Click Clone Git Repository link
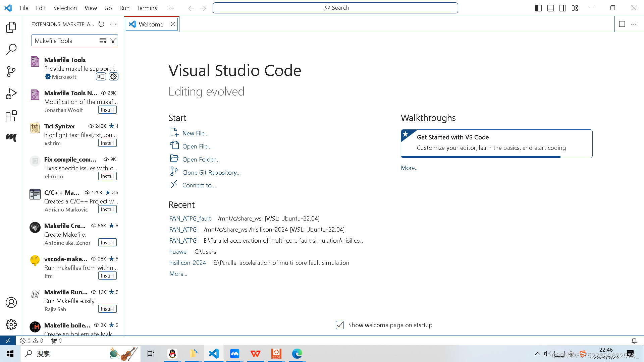This screenshot has height=362, width=644. tap(211, 172)
